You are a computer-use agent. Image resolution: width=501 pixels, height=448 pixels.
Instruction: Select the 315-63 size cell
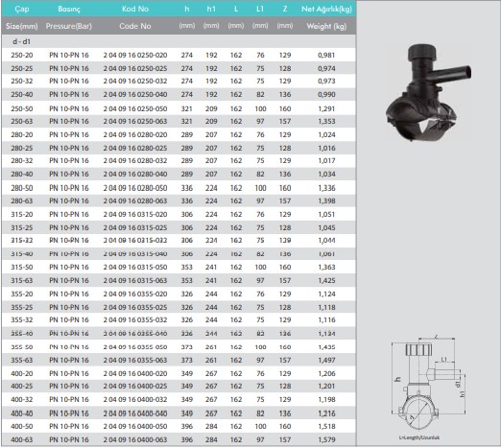(22, 280)
